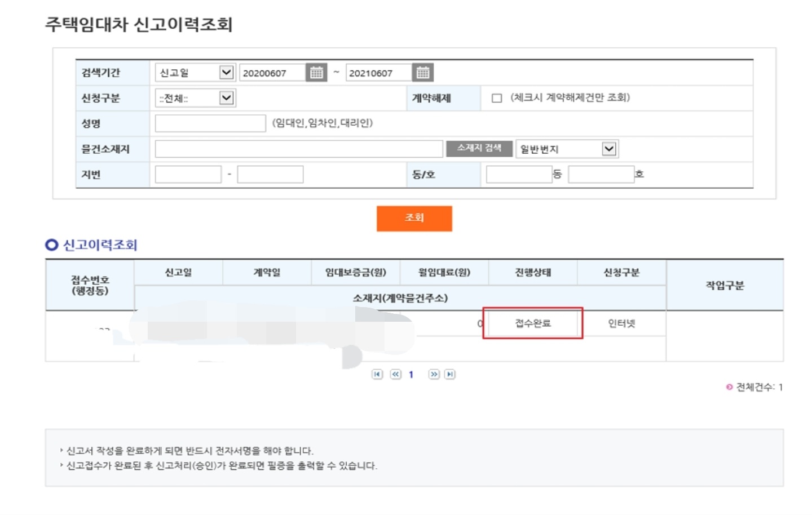Open the start date calendar picker
Image resolution: width=812 pixels, height=515 pixels.
tap(316, 73)
